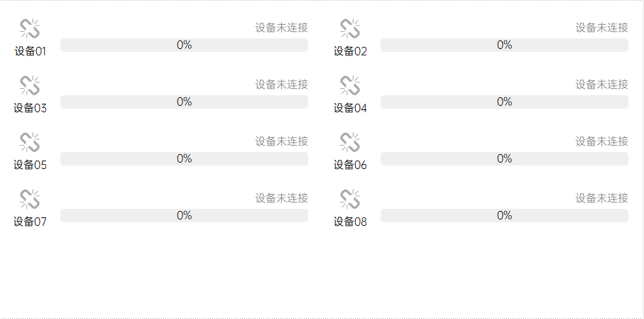Click the 设备未连接 status for 设备02
The width and height of the screenshot is (644, 319).
pos(601,28)
